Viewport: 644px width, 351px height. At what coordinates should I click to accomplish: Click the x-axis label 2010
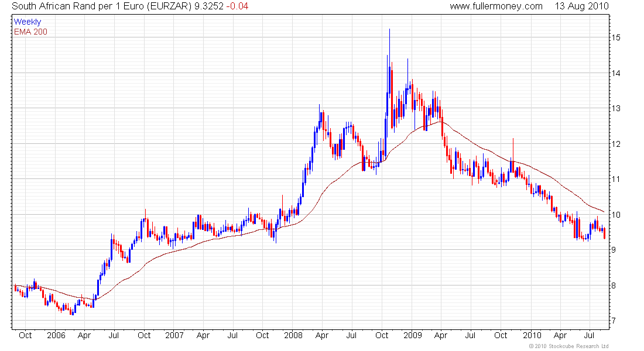(x=532, y=335)
